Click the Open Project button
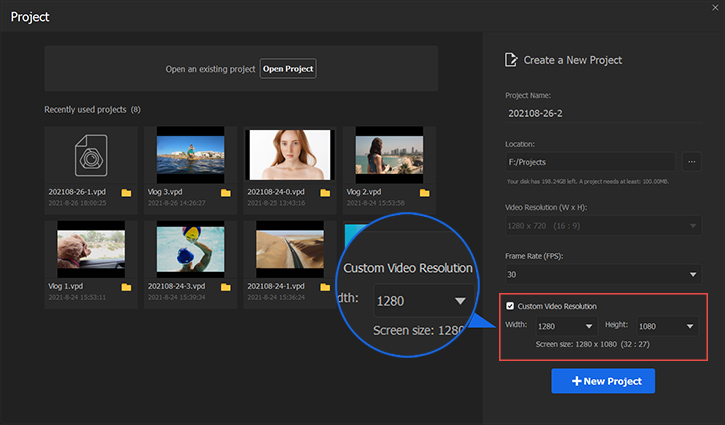 pyautogui.click(x=288, y=69)
